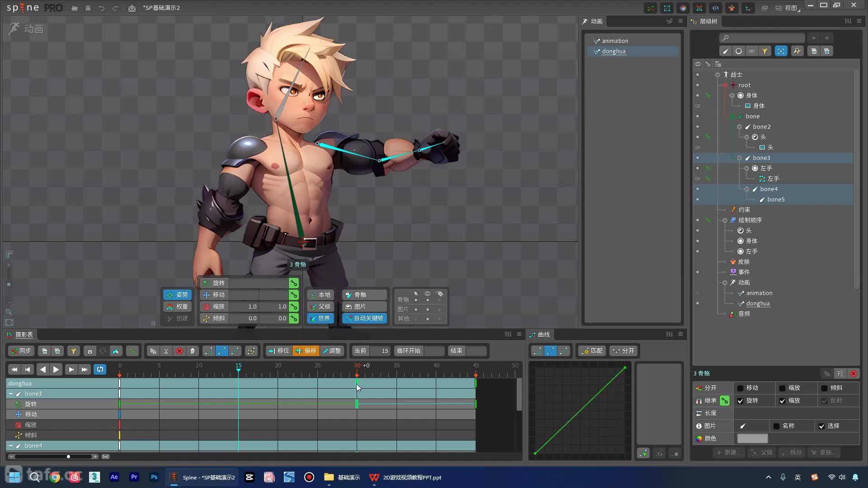This screenshot has width=868, height=488.
Task: Select the 本地 local axis option
Action: point(321,295)
